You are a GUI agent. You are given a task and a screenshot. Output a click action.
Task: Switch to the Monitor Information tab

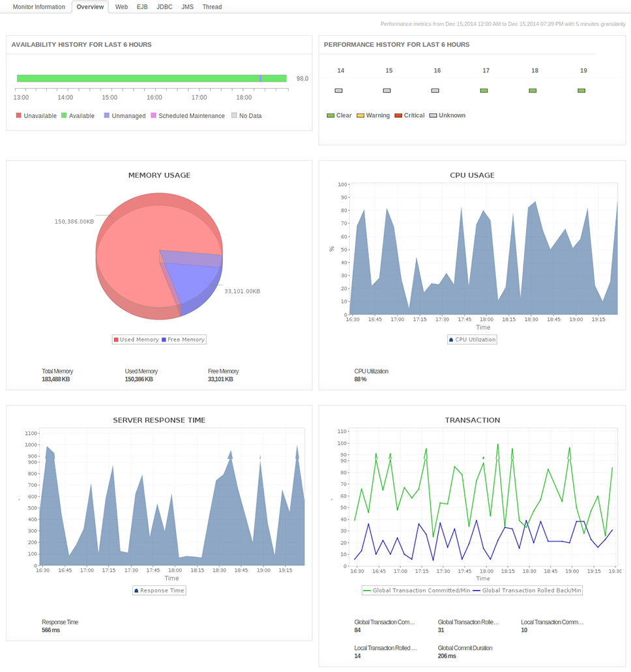point(39,7)
